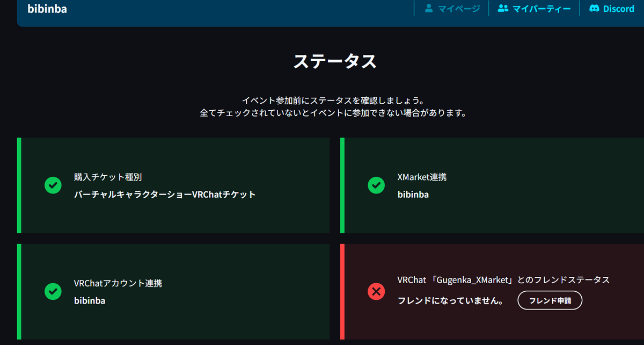Viewport: 644px width, 345px height.
Task: Click the フレンドになっていません。 message
Action: point(451,301)
